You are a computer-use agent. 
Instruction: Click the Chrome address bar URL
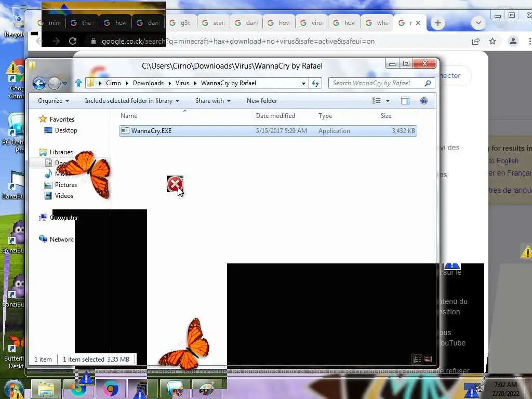click(x=238, y=42)
